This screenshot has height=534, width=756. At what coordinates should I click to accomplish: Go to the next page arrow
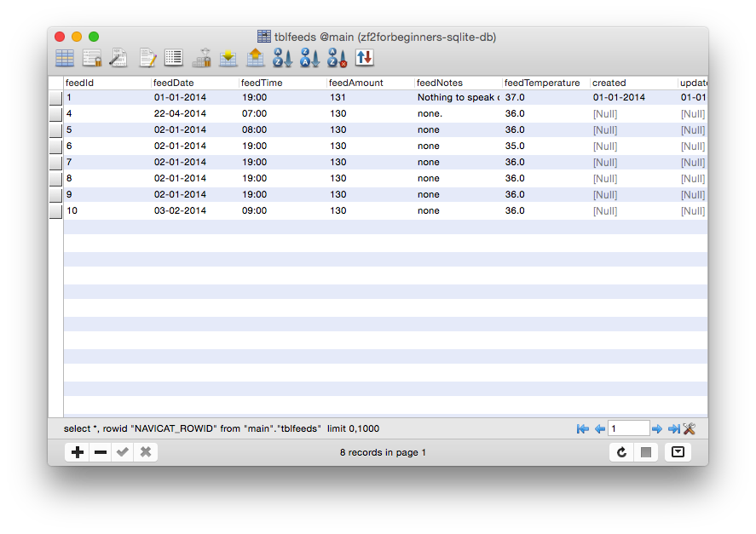coord(657,429)
